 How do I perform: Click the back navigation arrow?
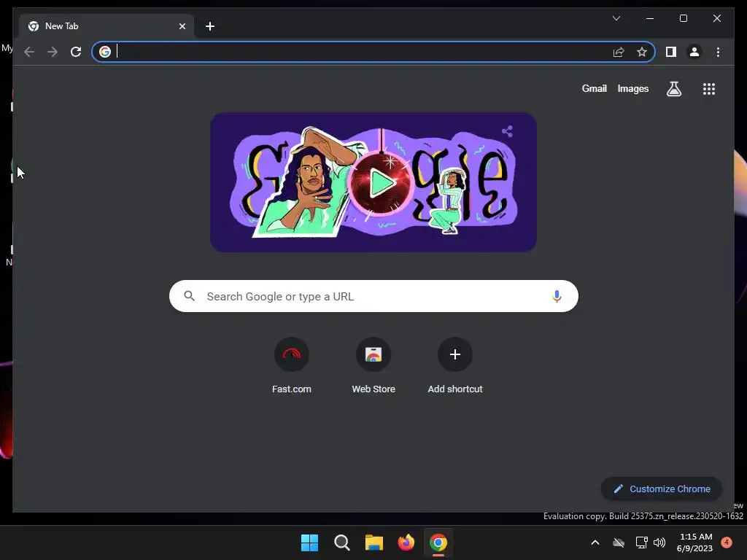click(x=29, y=52)
